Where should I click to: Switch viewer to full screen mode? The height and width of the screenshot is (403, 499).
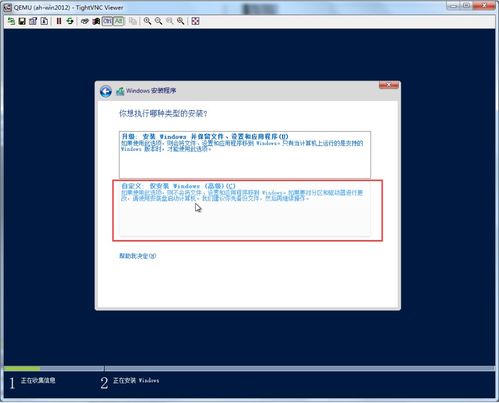195,21
